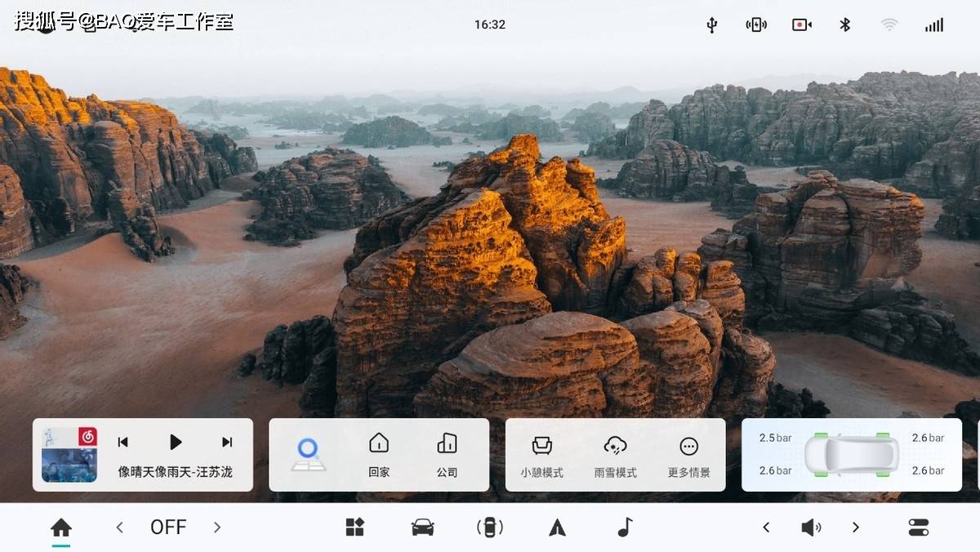Tap front-left tire 2.5 bar reading
This screenshot has height=552, width=980.
(x=776, y=438)
